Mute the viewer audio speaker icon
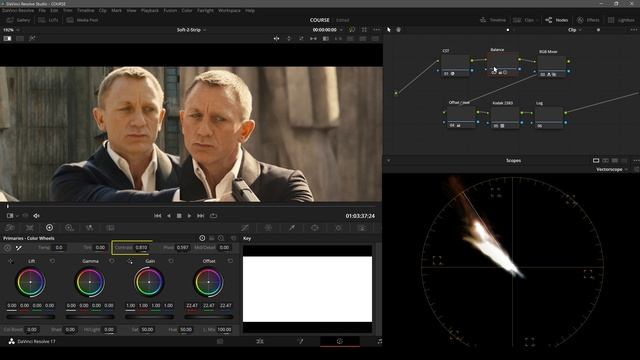 tap(36, 216)
